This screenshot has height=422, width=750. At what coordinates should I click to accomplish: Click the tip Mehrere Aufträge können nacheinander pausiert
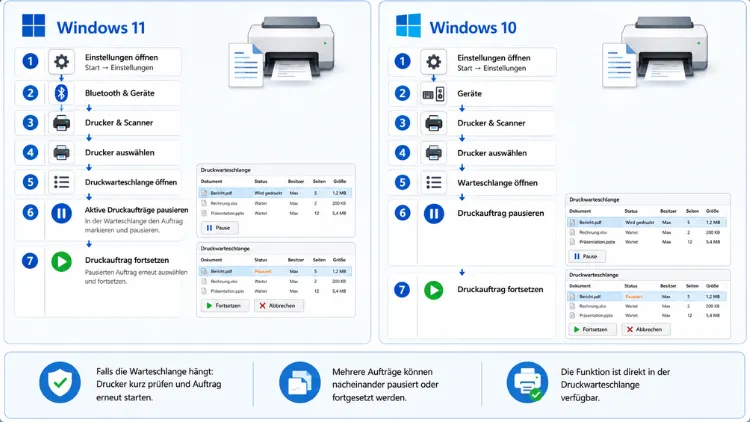pos(386,385)
